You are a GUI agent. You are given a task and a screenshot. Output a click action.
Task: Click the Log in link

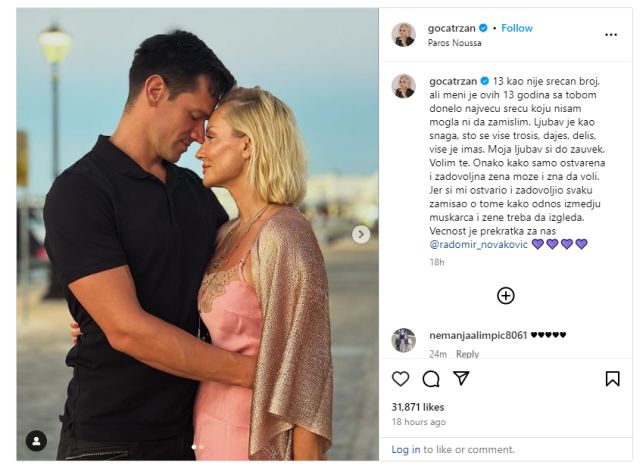click(x=406, y=450)
